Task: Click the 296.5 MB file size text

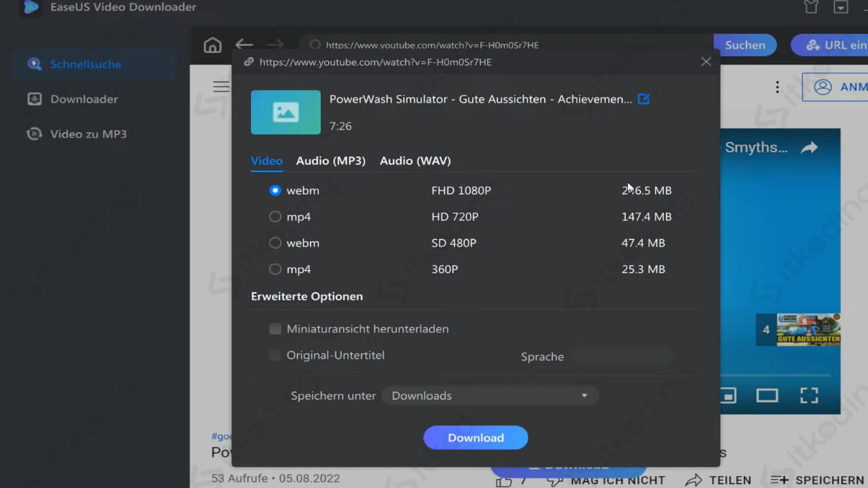Action: (x=646, y=190)
